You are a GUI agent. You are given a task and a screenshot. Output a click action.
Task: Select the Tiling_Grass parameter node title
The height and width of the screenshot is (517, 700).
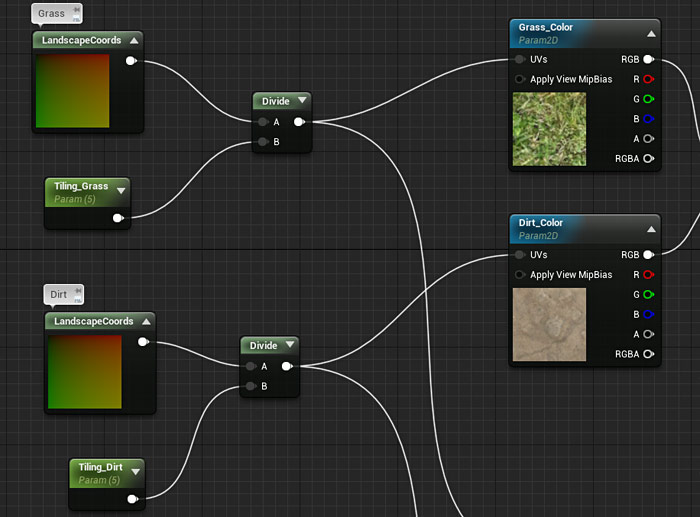(x=81, y=186)
